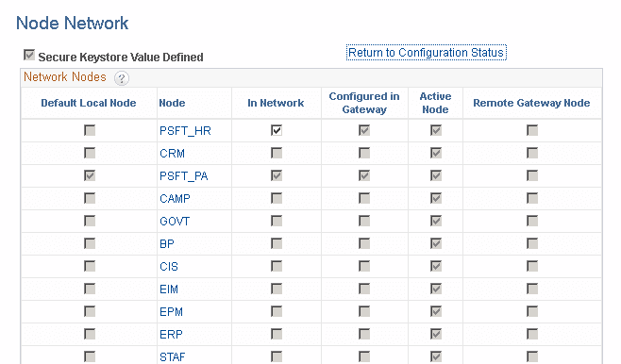Toggle Configured in Gateway for PSFT_PA
This screenshot has width=621, height=364.
[x=364, y=175]
